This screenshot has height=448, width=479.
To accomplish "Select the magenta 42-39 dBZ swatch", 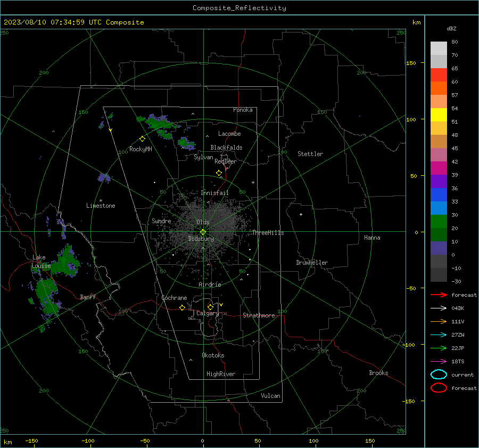I will tap(439, 168).
